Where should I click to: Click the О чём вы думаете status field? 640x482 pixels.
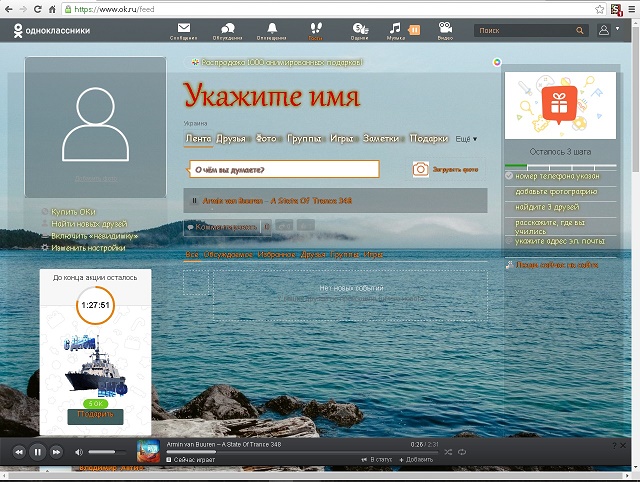coord(284,169)
